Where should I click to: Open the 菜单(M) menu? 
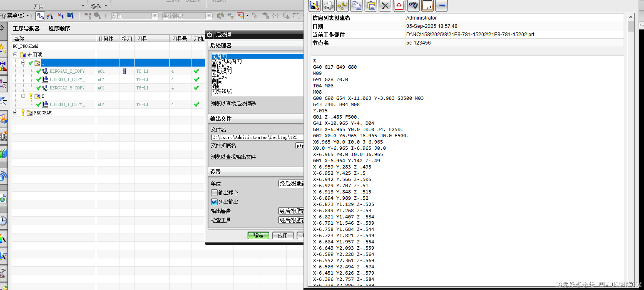pyautogui.click(x=16, y=16)
